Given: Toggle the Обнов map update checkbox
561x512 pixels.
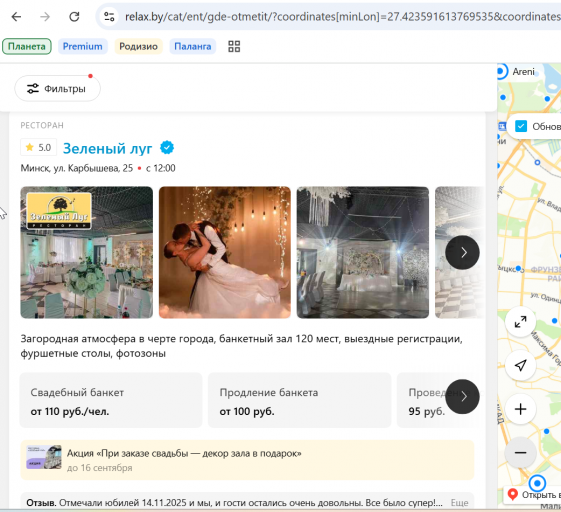Looking at the screenshot, I should click(521, 126).
